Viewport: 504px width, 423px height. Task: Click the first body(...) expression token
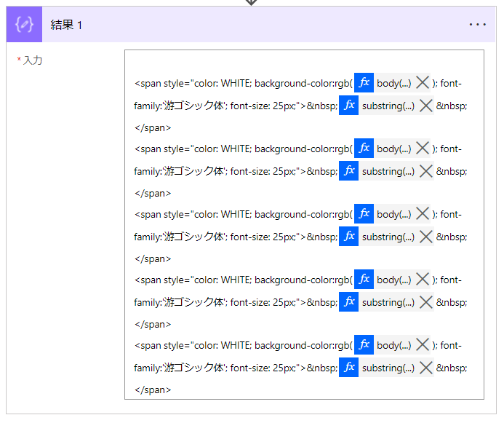393,83
